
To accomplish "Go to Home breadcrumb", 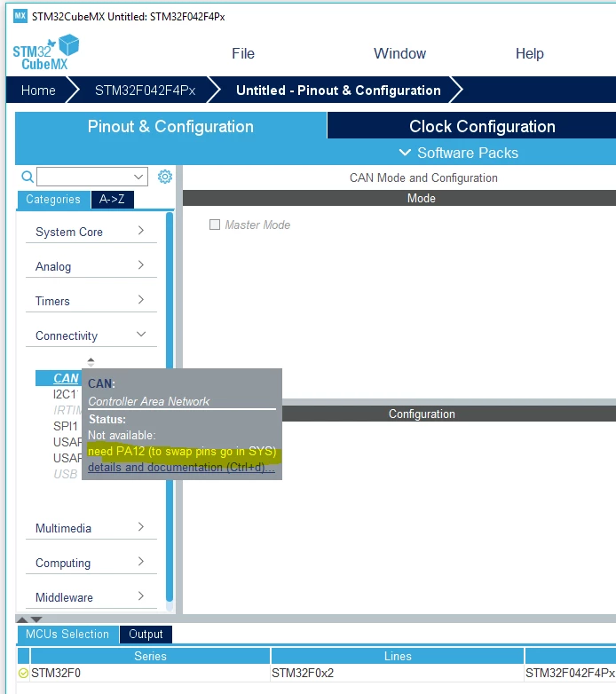I will point(38,91).
